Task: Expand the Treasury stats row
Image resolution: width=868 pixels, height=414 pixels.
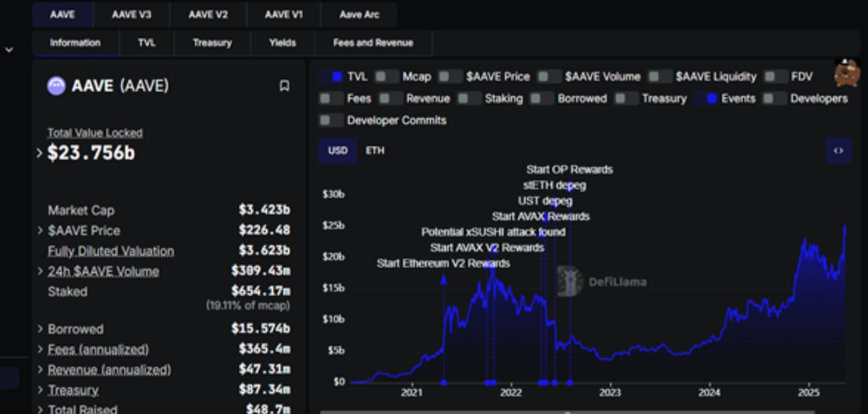Action: pos(40,390)
